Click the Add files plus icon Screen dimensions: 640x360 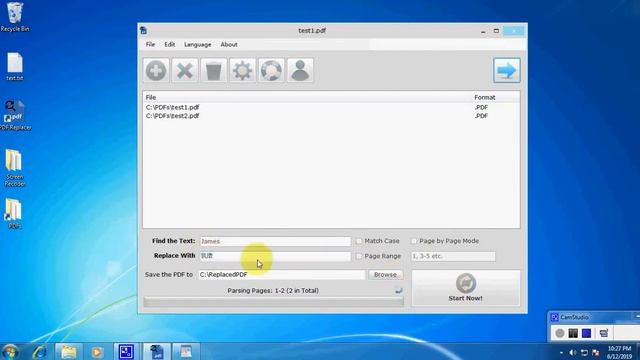click(156, 71)
